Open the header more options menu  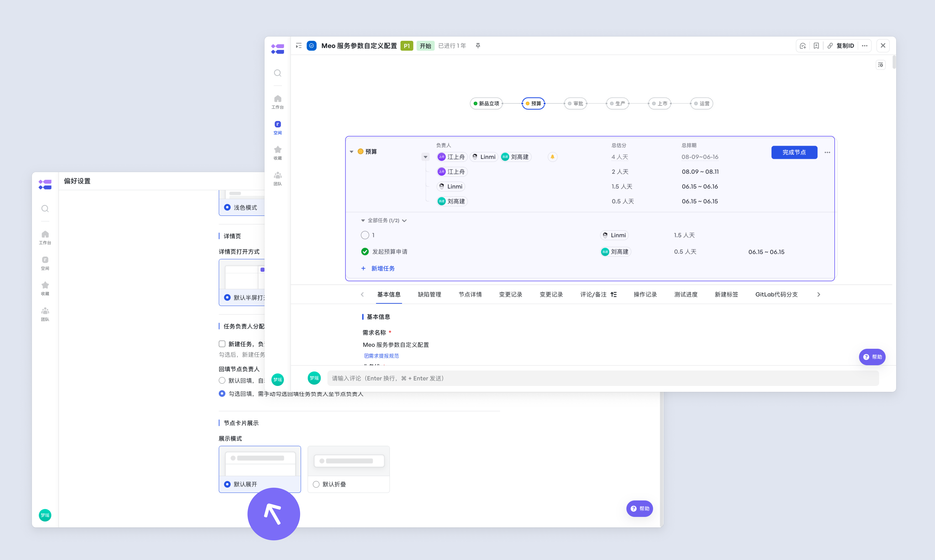click(x=864, y=46)
